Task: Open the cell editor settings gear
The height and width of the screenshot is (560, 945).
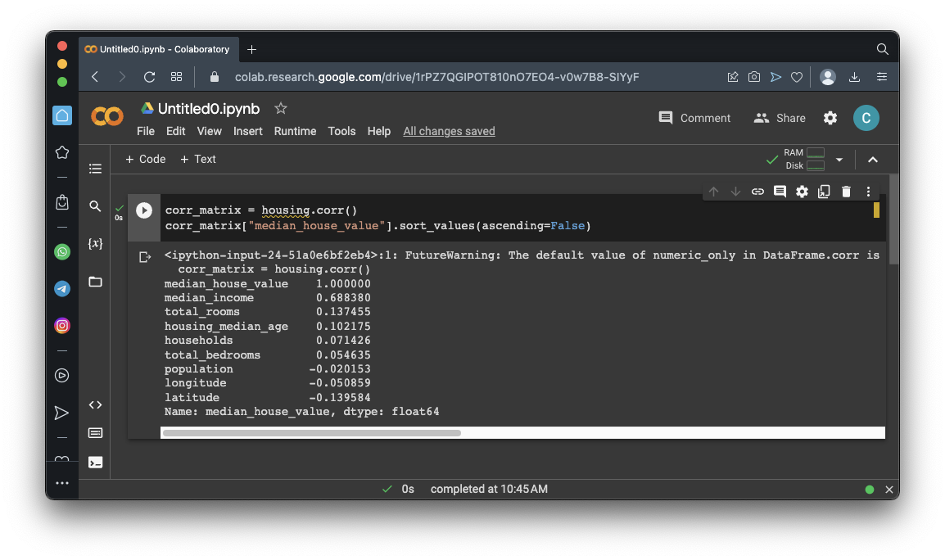Action: click(802, 192)
